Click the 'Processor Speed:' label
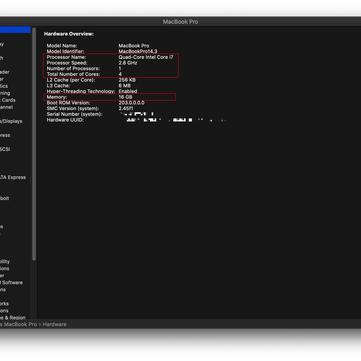Image resolution: width=361 pixels, height=361 pixels. [x=67, y=63]
